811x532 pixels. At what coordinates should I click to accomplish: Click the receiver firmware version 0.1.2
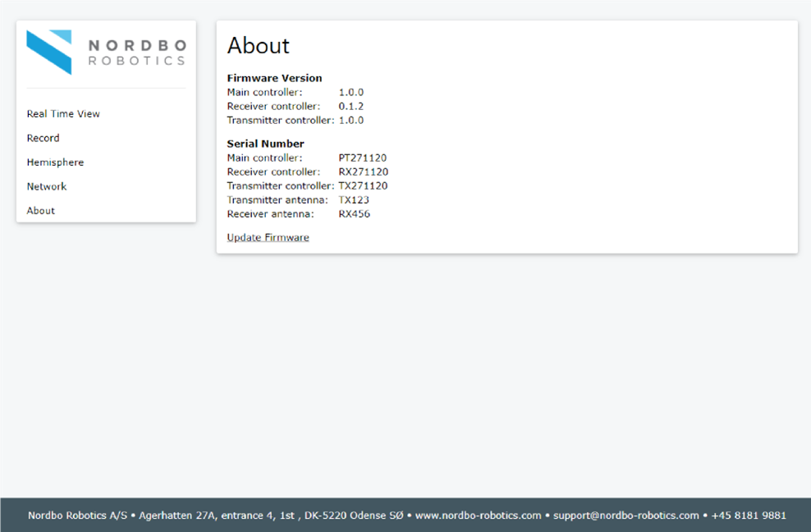pos(351,106)
